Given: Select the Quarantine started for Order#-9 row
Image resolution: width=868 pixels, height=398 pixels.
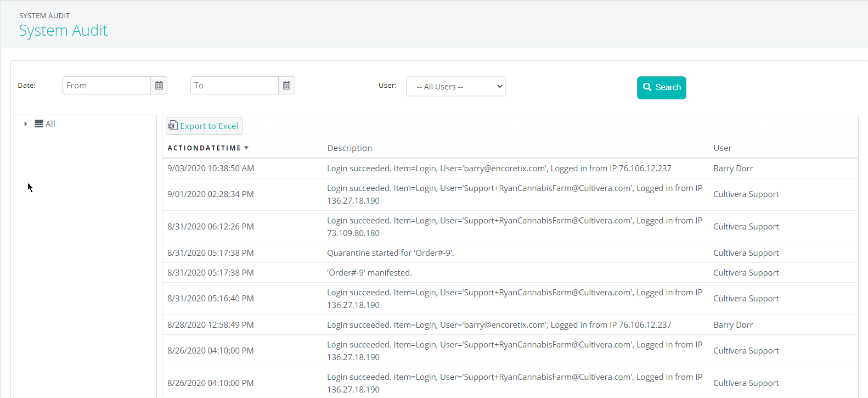Looking at the screenshot, I should coord(390,253).
